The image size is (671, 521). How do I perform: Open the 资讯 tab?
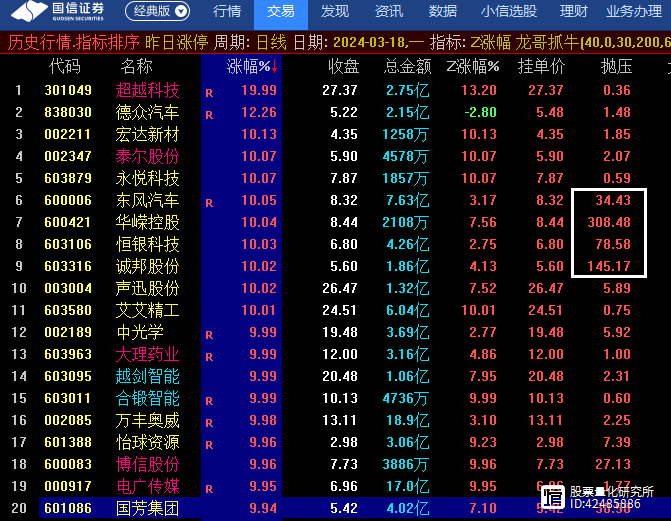(x=389, y=12)
